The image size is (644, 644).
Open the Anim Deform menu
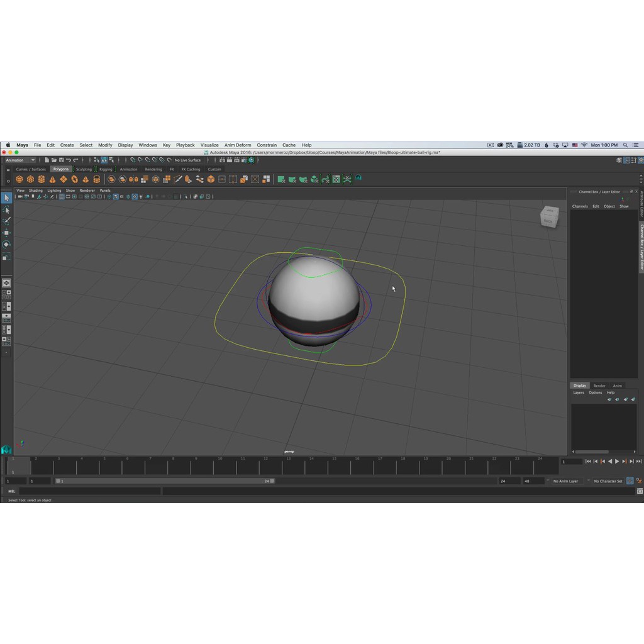click(238, 145)
